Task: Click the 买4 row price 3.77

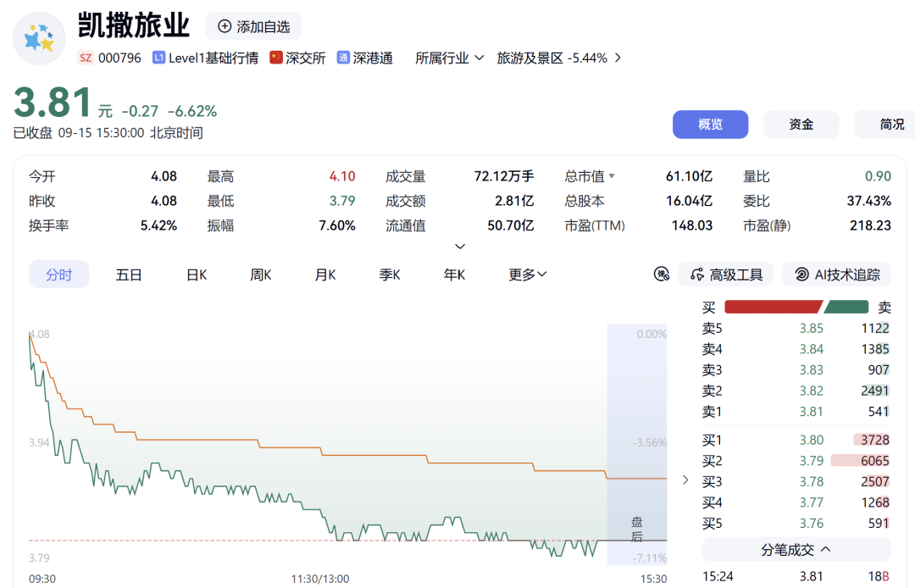Action: (x=811, y=502)
